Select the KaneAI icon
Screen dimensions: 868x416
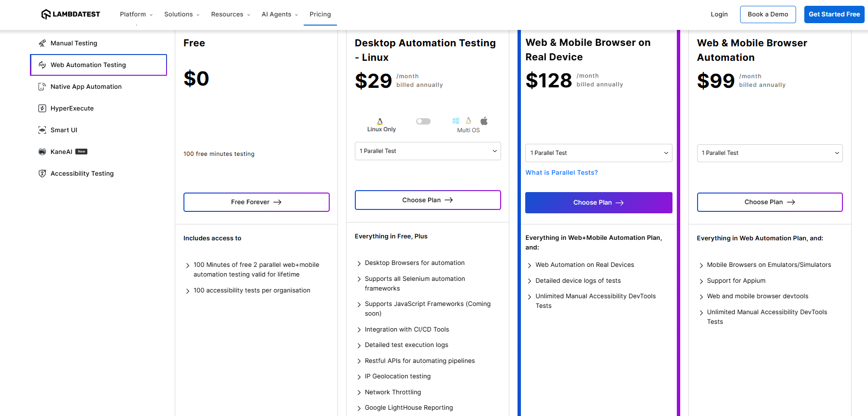click(x=42, y=152)
